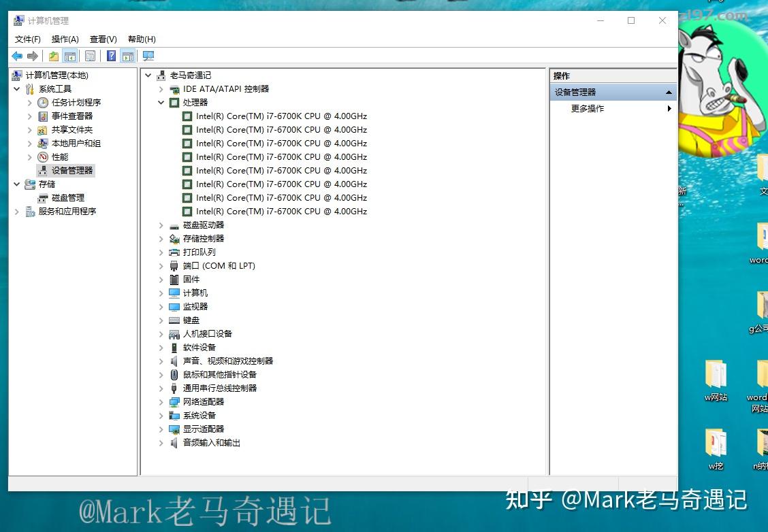Select the 共享文件夹 label
The height and width of the screenshot is (532, 768).
[x=72, y=130]
